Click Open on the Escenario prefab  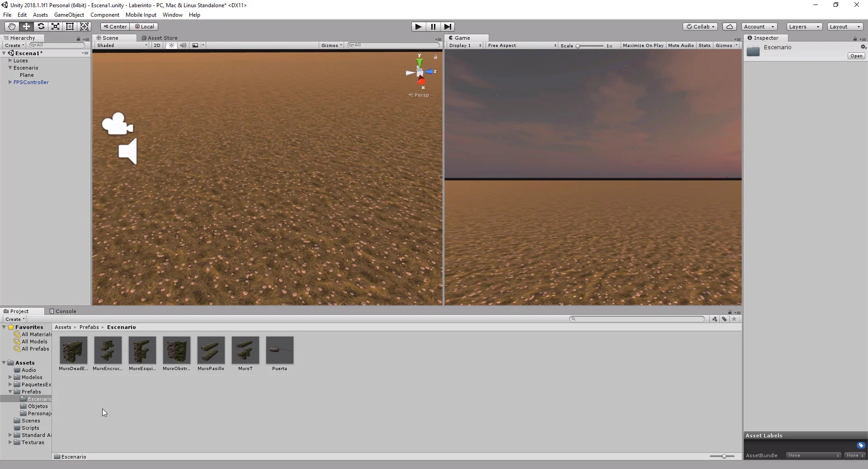click(x=856, y=56)
